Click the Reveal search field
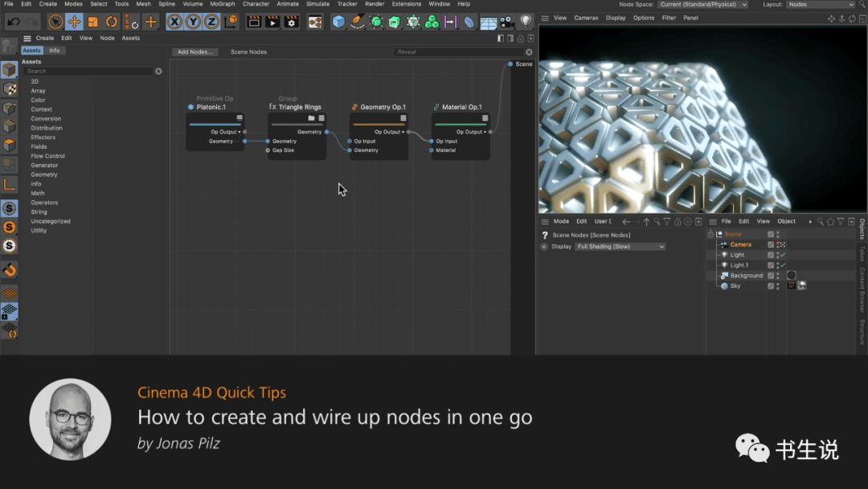The height and width of the screenshot is (489, 868). (x=458, y=52)
